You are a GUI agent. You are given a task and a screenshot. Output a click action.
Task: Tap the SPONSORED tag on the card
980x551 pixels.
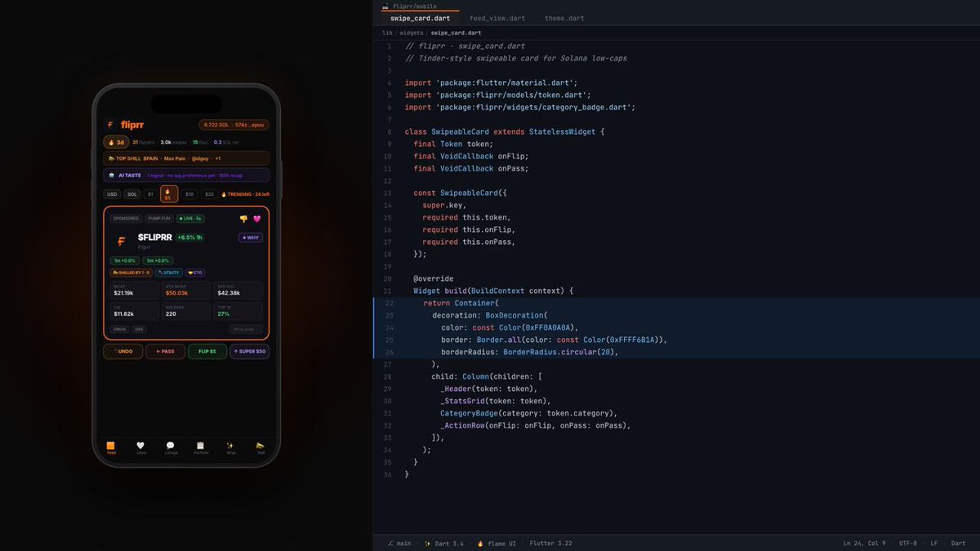(126, 219)
